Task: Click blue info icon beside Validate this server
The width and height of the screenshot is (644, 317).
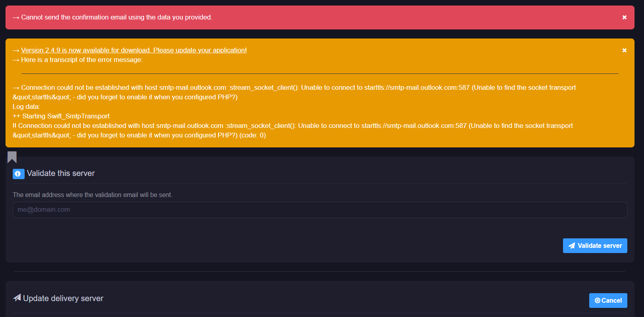Action: [18, 174]
